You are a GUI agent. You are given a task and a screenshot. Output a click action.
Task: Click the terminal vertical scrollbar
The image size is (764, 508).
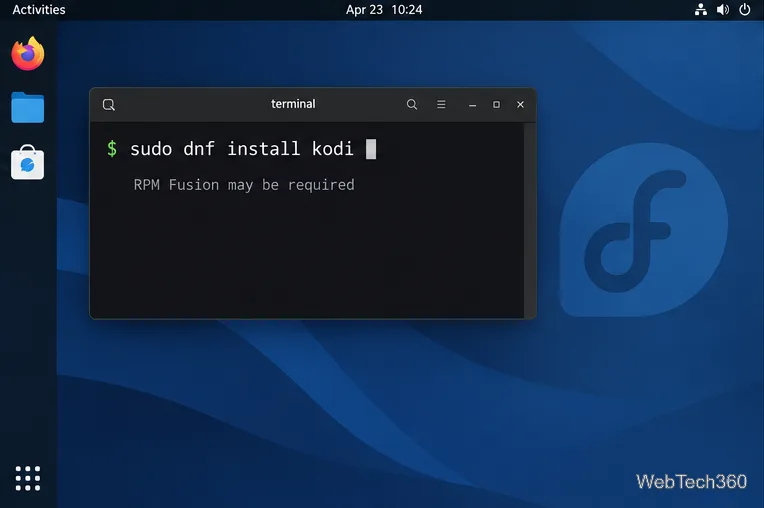530,220
